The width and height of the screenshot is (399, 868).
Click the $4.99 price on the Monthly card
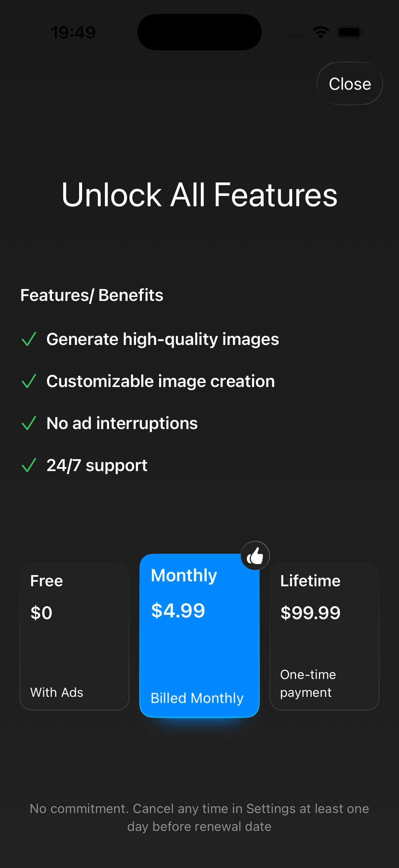[178, 610]
